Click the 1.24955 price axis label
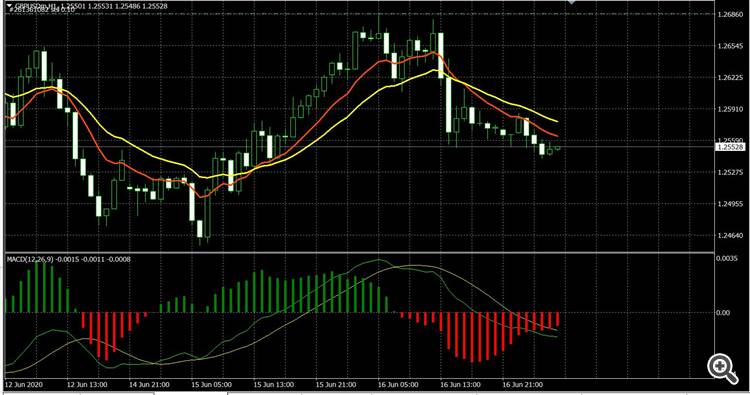Screen dimensions: 750x395 (x=730, y=204)
